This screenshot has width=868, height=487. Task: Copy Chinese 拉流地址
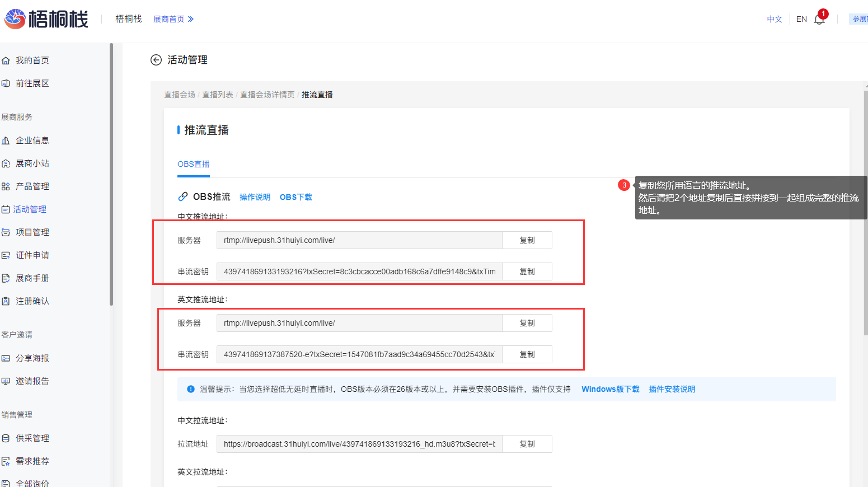pos(527,444)
